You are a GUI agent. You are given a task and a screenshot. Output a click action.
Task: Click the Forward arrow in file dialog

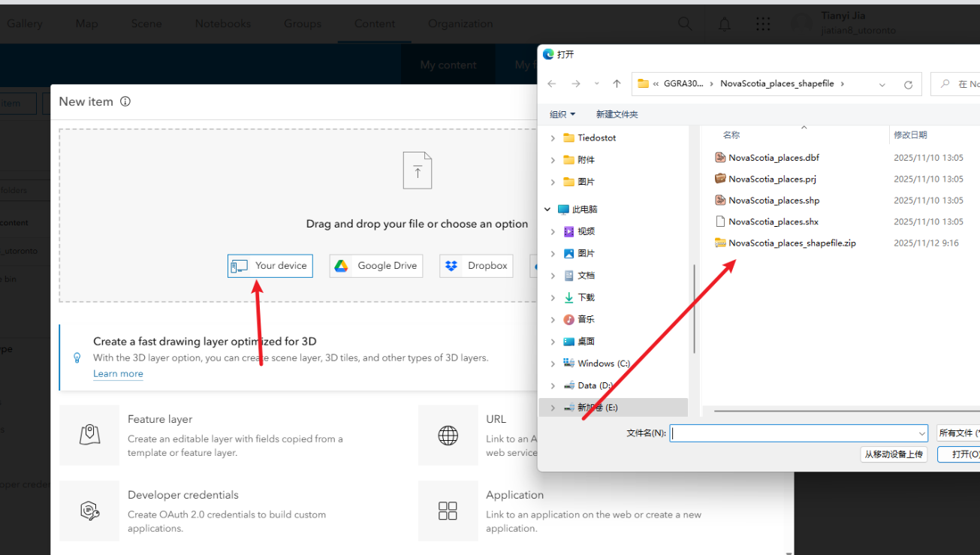pyautogui.click(x=576, y=84)
